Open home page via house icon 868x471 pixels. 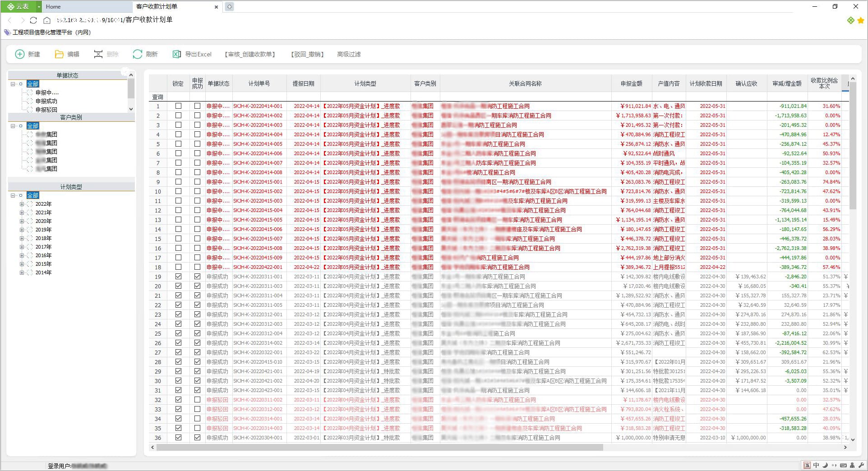[47, 20]
